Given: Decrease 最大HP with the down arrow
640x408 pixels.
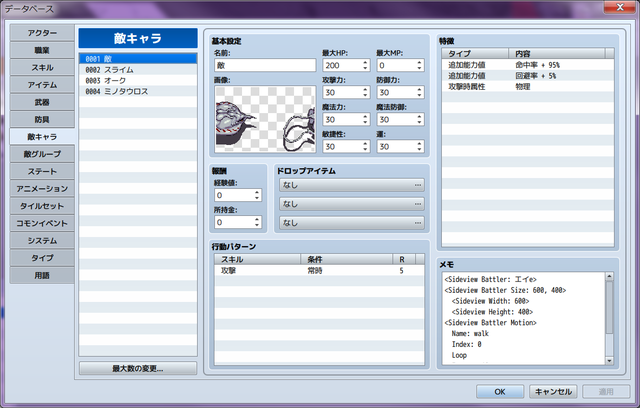Looking at the screenshot, I should [x=365, y=68].
